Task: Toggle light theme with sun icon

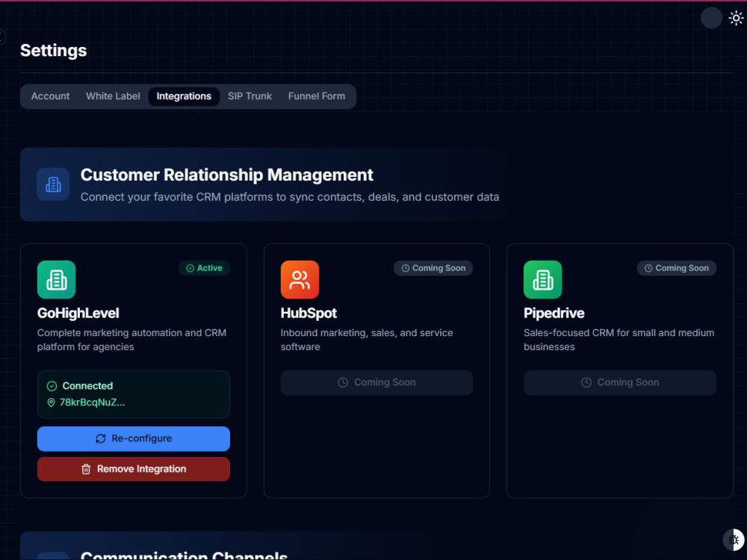Action: (x=736, y=18)
